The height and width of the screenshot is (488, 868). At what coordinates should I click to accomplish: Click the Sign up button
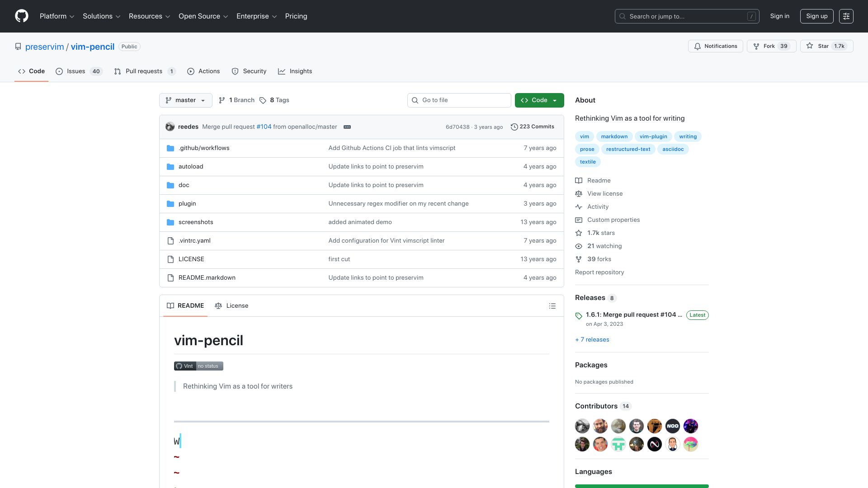(x=816, y=16)
